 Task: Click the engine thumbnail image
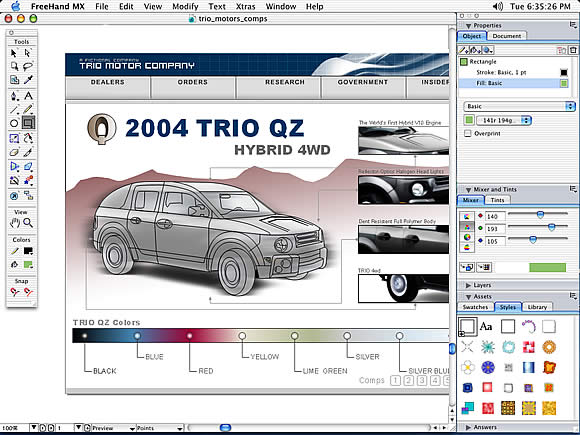(x=403, y=141)
